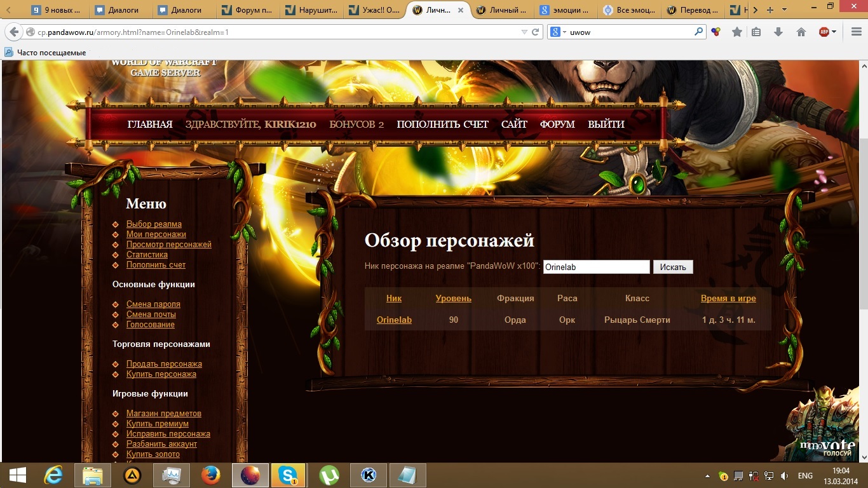Image resolution: width=868 pixels, height=488 pixels.
Task: Open a new browser tab plus
Action: coord(770,10)
